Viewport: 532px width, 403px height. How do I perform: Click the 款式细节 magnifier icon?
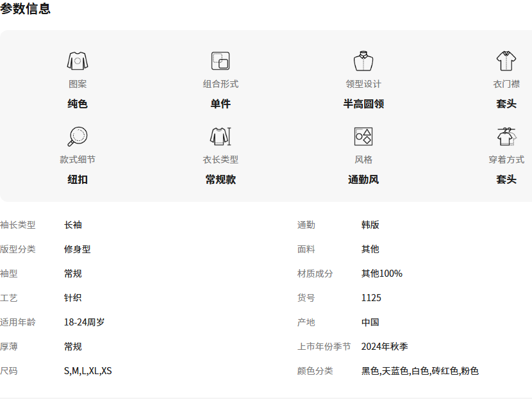(x=78, y=136)
